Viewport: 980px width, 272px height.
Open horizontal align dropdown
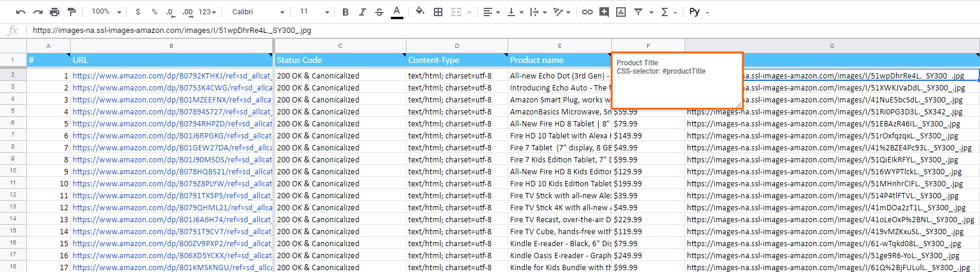pyautogui.click(x=491, y=12)
